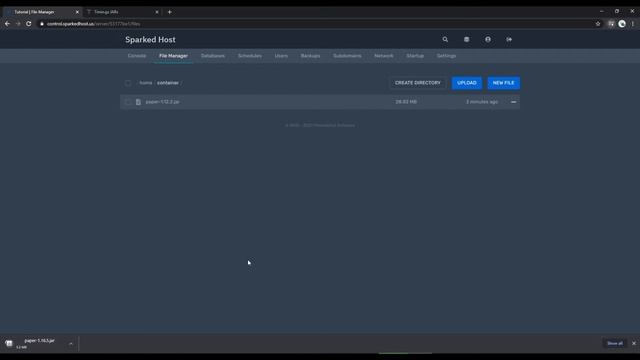Viewport: 640px width, 360px height.
Task: Select the File Manager tab
Action: (x=173, y=56)
